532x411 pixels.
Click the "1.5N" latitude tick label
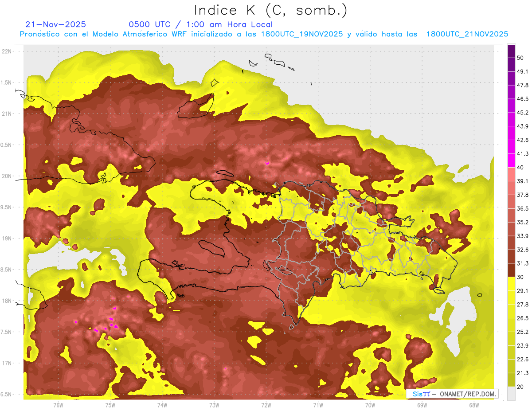pyautogui.click(x=7, y=82)
